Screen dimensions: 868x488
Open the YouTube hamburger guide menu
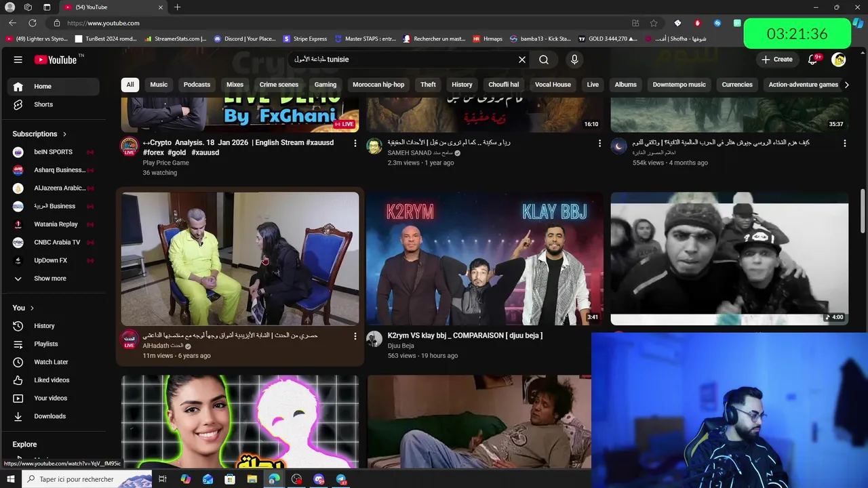[18, 60]
